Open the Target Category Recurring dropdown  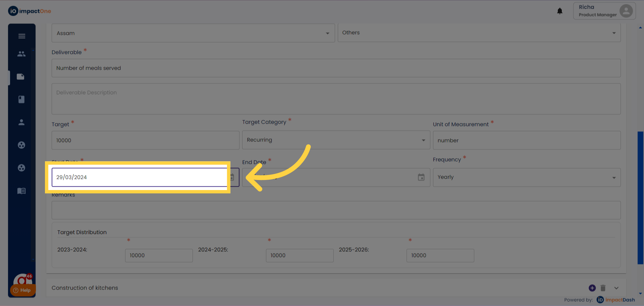(336, 140)
